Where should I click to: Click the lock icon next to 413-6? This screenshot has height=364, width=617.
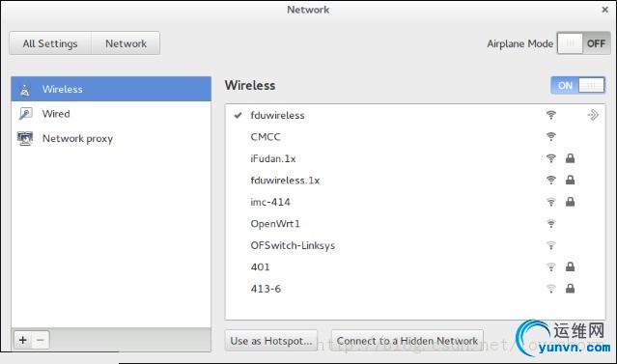(571, 288)
